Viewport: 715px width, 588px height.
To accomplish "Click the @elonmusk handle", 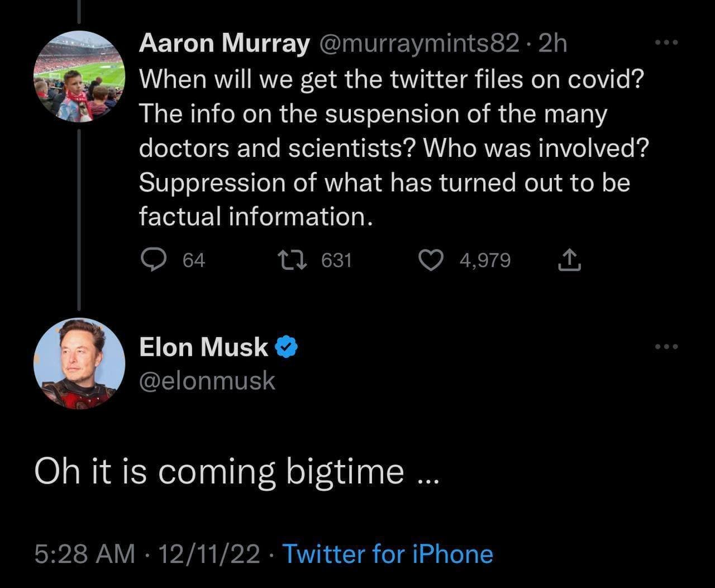I will [207, 381].
